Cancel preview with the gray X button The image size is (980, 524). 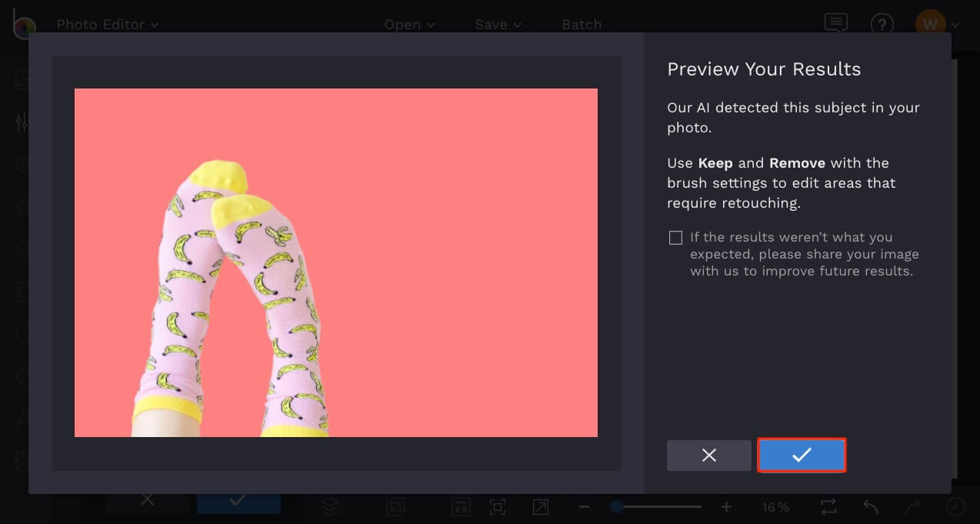tap(709, 456)
